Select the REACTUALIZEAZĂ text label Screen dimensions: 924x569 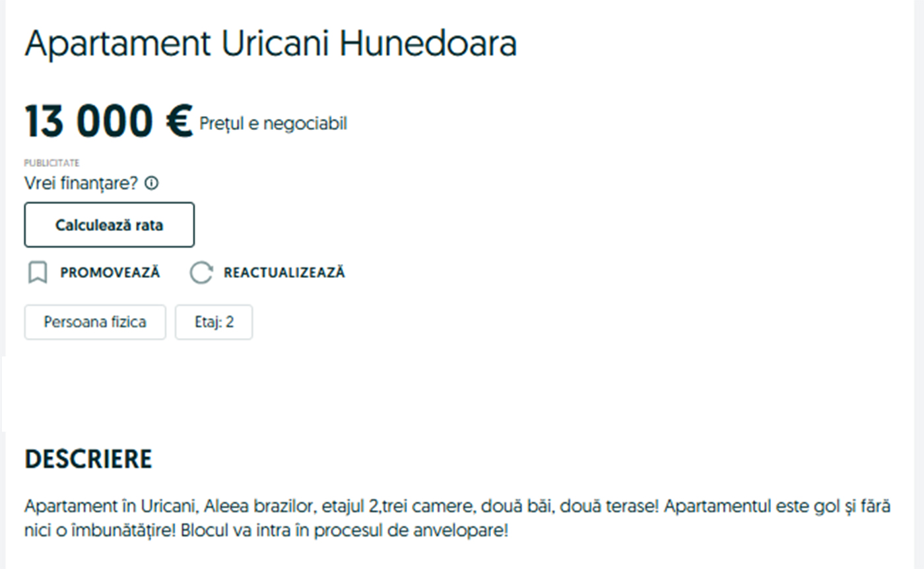click(x=284, y=273)
